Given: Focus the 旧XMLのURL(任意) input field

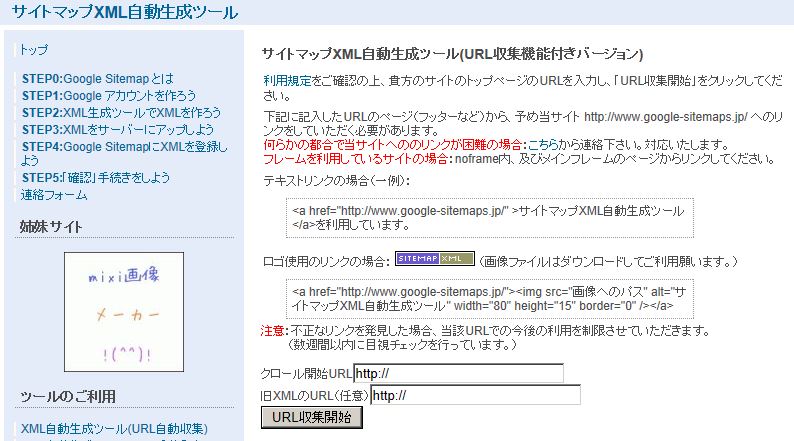Looking at the screenshot, I should click(475, 395).
